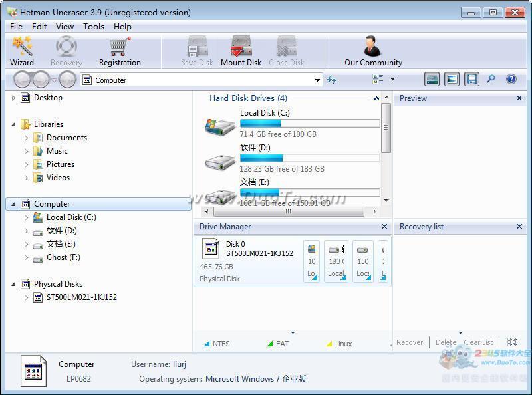The image size is (532, 395).
Task: Click the 软件 (D:) usage bar
Action: (x=310, y=158)
